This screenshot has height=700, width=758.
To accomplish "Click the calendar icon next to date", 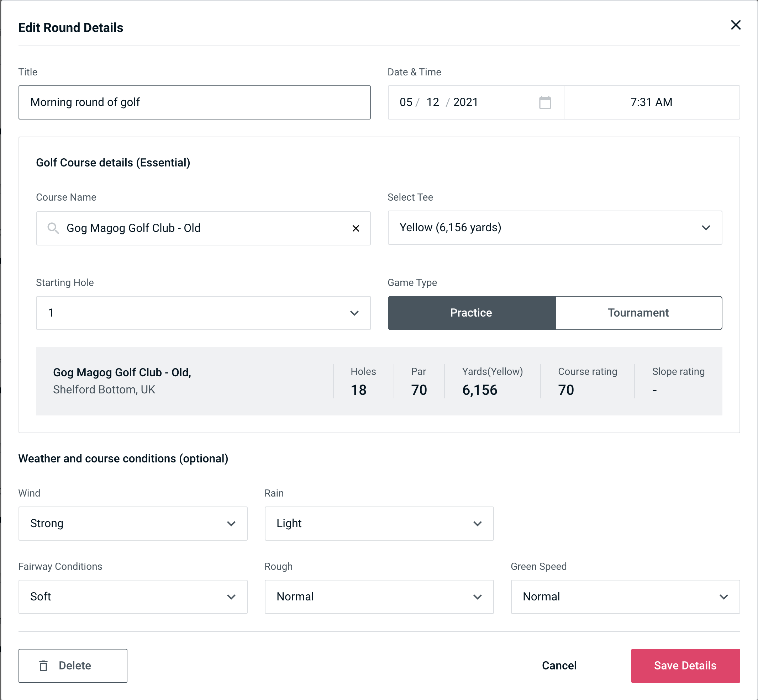I will pyautogui.click(x=544, y=102).
